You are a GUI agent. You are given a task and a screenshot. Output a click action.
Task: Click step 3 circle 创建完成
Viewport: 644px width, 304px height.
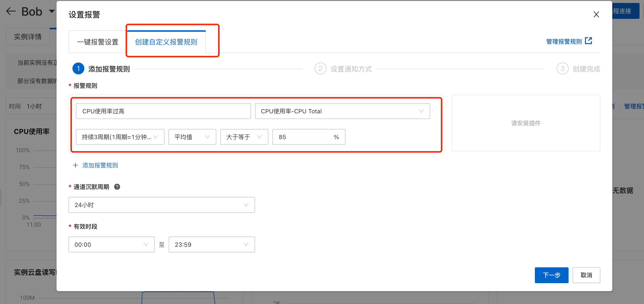click(562, 69)
